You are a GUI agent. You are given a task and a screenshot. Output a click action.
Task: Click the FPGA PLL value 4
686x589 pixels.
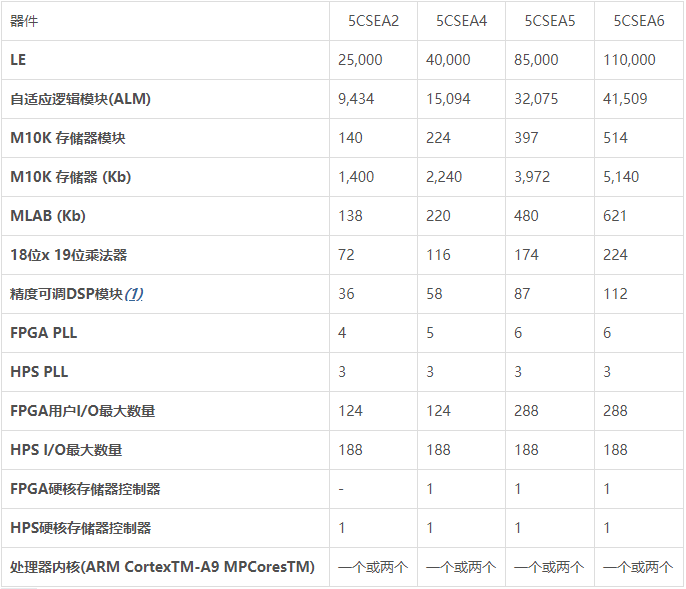pos(342,333)
